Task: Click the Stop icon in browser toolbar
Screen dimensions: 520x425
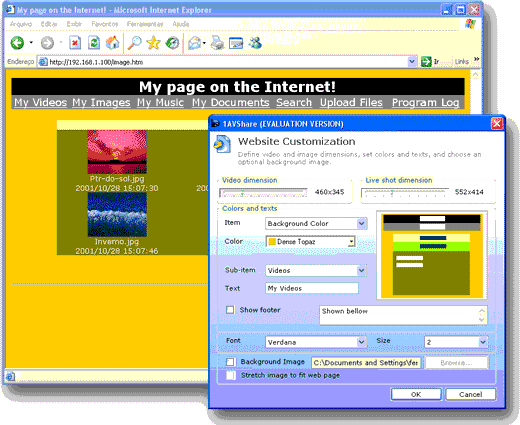Action: pyautogui.click(x=75, y=43)
